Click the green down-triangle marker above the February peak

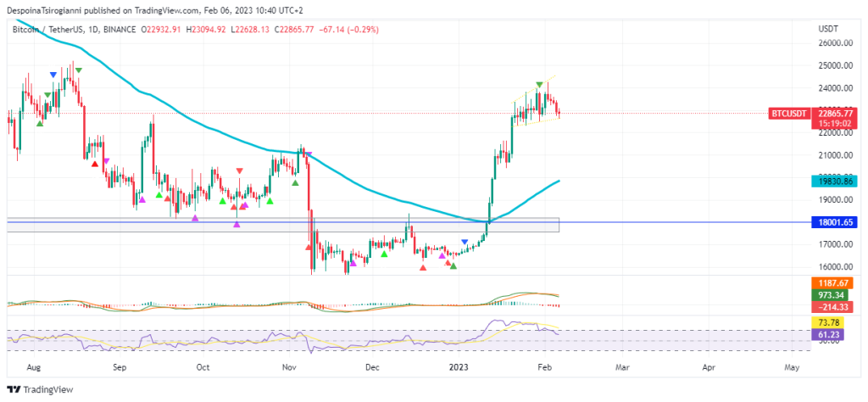[539, 86]
